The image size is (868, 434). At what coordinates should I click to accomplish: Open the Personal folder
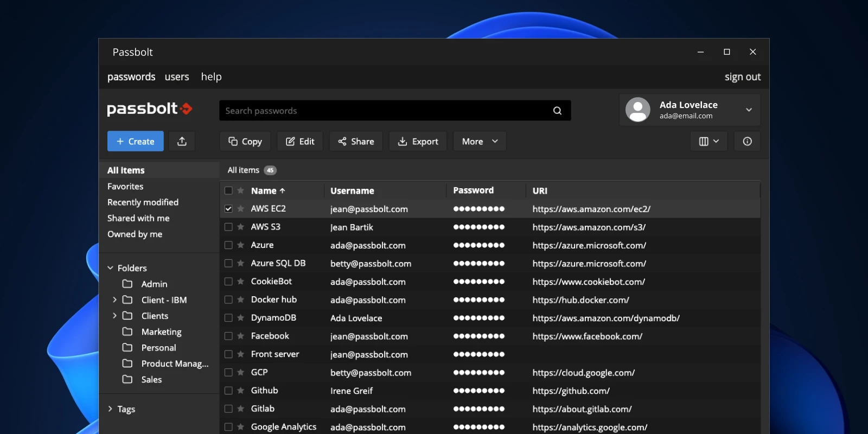click(x=158, y=348)
